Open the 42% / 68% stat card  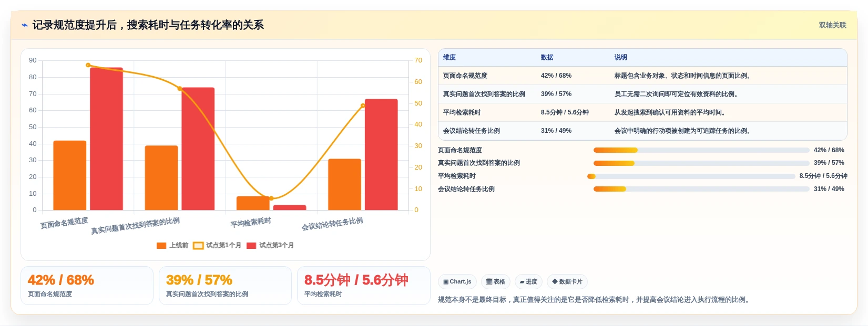coord(87,286)
